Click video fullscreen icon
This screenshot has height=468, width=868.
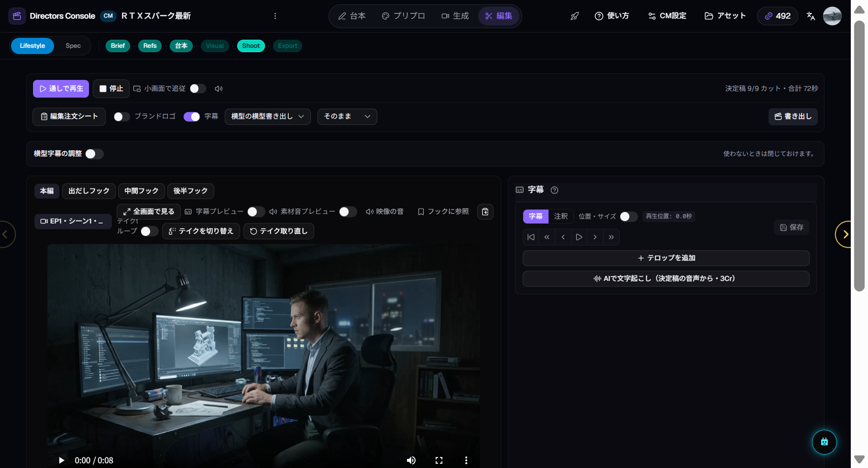tap(439, 460)
